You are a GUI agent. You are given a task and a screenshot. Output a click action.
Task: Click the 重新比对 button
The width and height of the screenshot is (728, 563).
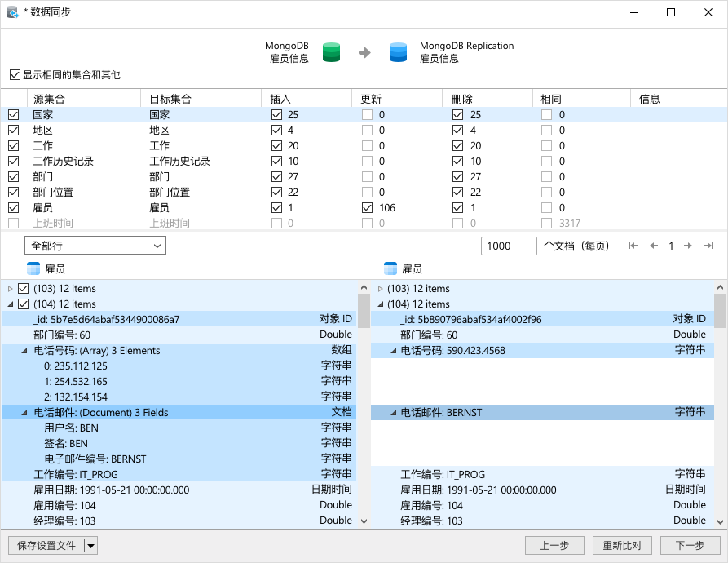(624, 545)
